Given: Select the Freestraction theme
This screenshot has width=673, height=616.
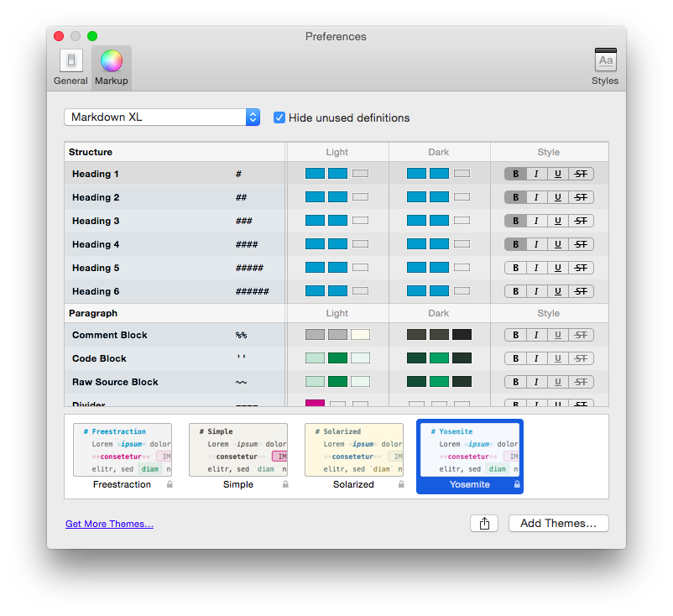Looking at the screenshot, I should (123, 451).
